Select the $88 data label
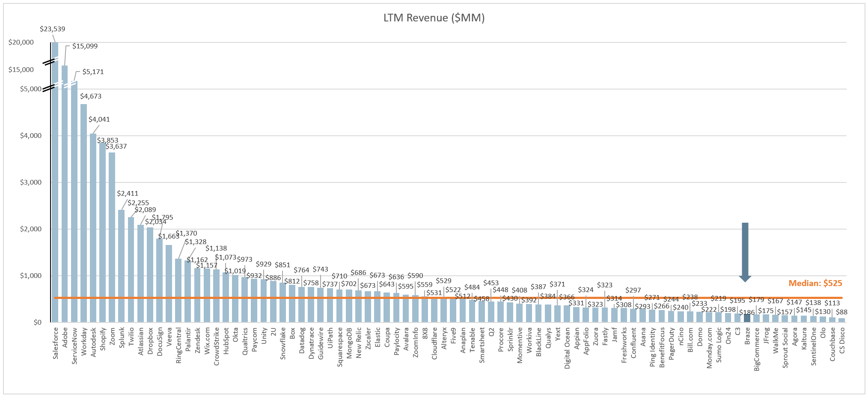Screen dimensions: 868x397 tap(841, 312)
